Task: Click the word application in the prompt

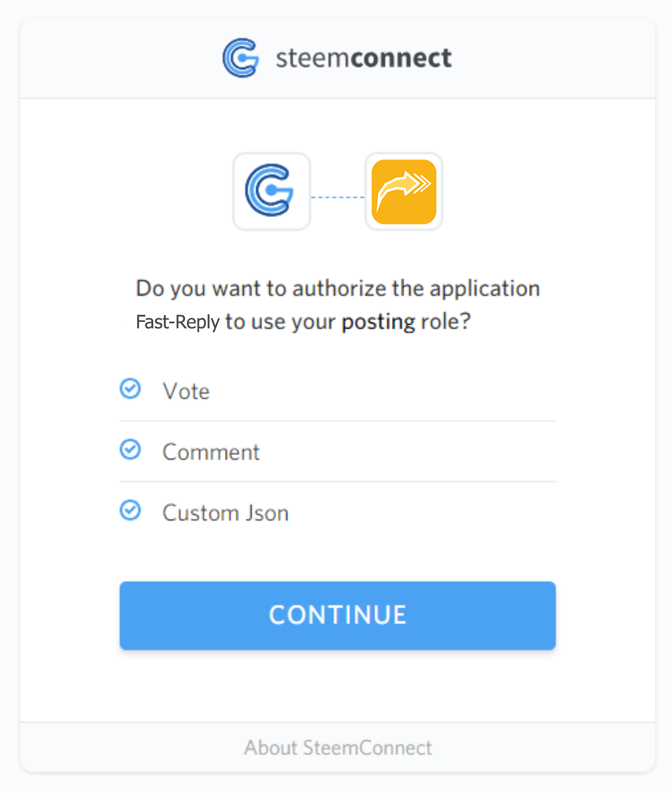Action: pyautogui.click(x=485, y=289)
